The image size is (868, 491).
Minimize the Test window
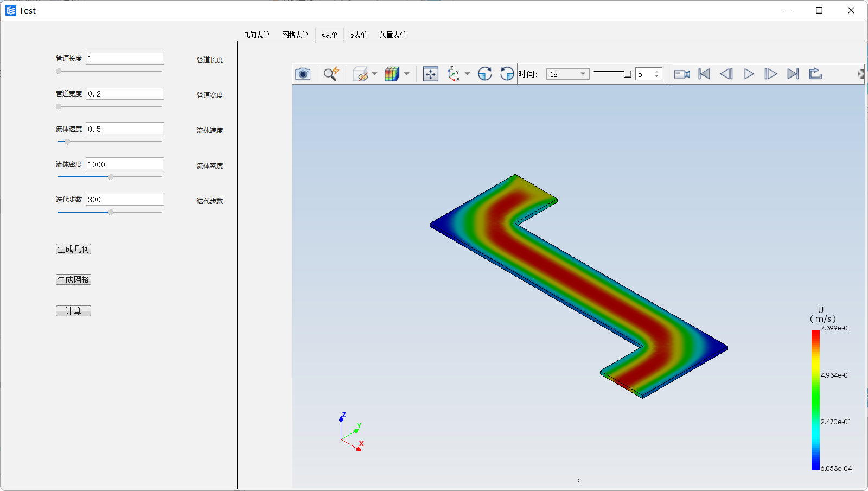(788, 10)
